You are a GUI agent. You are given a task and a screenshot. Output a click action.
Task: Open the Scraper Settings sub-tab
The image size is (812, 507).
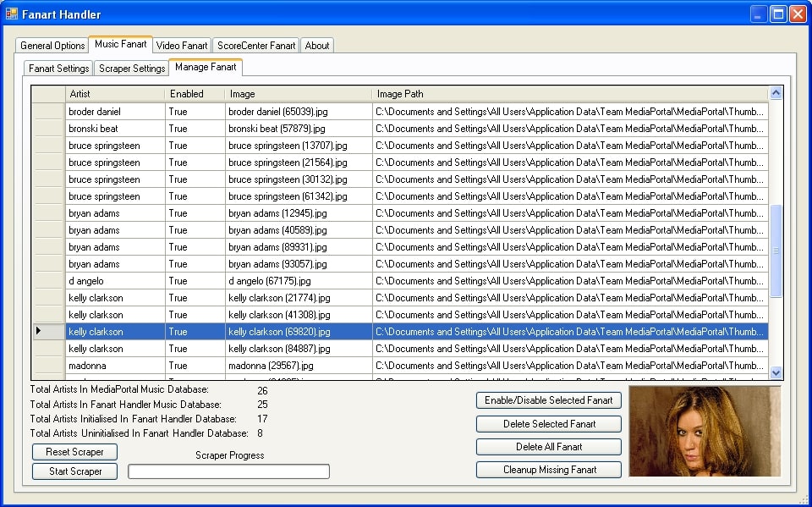click(x=132, y=69)
